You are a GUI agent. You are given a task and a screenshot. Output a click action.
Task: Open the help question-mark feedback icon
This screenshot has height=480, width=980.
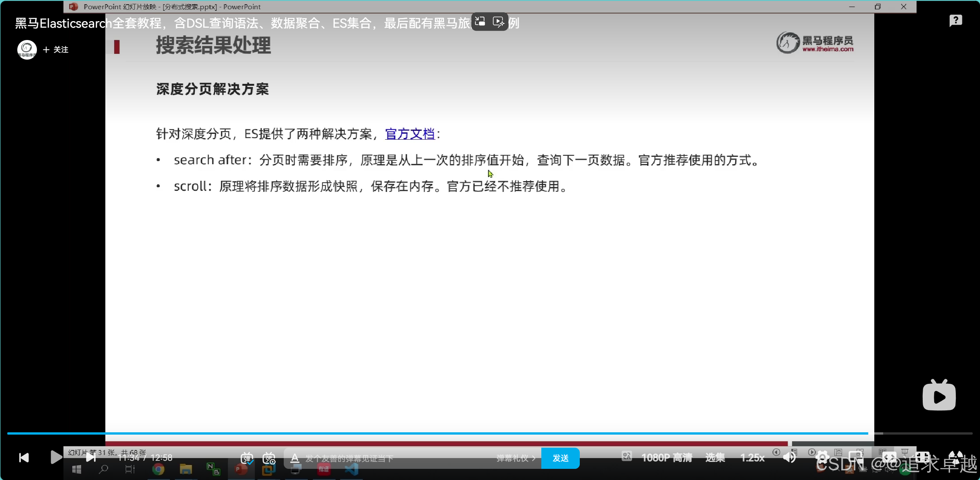tap(955, 20)
